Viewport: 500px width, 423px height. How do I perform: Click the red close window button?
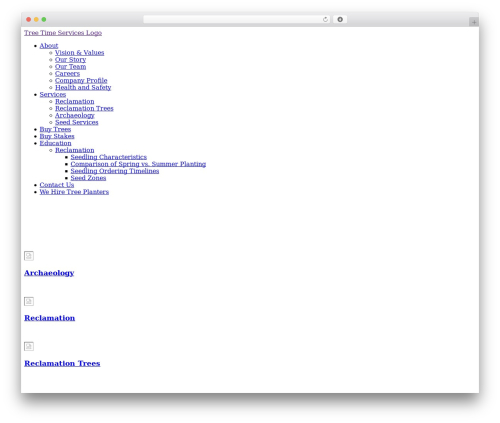coord(29,19)
